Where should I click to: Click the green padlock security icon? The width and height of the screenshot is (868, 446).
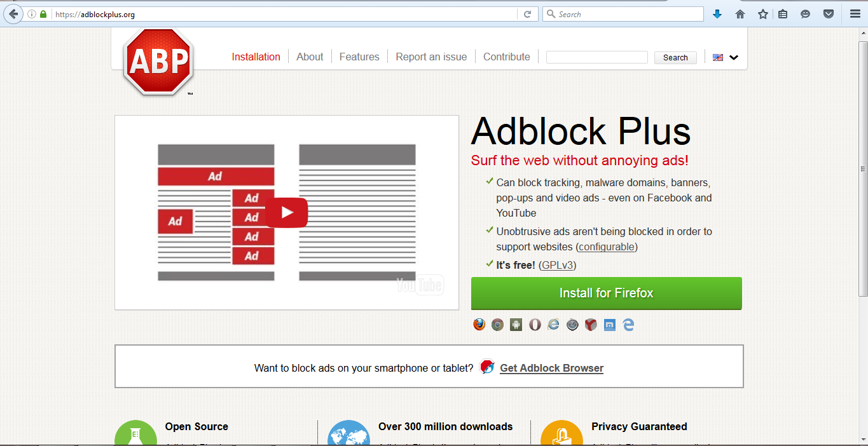click(x=43, y=14)
